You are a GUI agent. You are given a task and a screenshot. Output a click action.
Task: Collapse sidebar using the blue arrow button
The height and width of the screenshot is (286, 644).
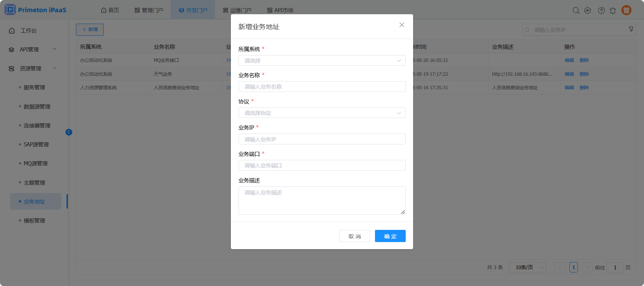pyautogui.click(x=69, y=132)
